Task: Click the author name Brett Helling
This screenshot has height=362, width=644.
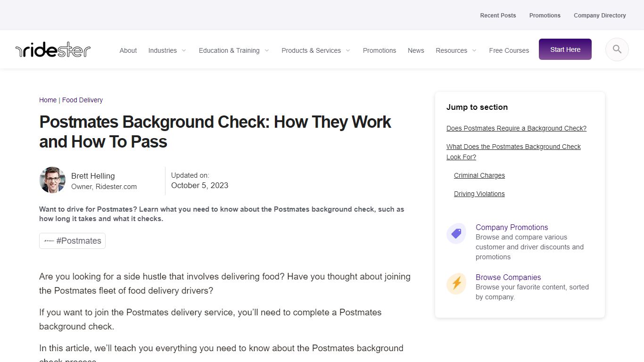Action: point(93,176)
